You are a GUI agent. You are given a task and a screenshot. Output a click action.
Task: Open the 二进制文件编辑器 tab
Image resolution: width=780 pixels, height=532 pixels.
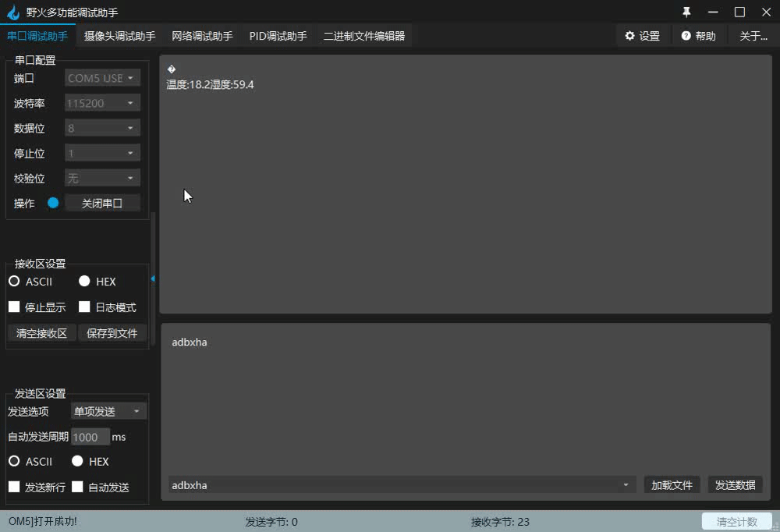[x=363, y=35]
